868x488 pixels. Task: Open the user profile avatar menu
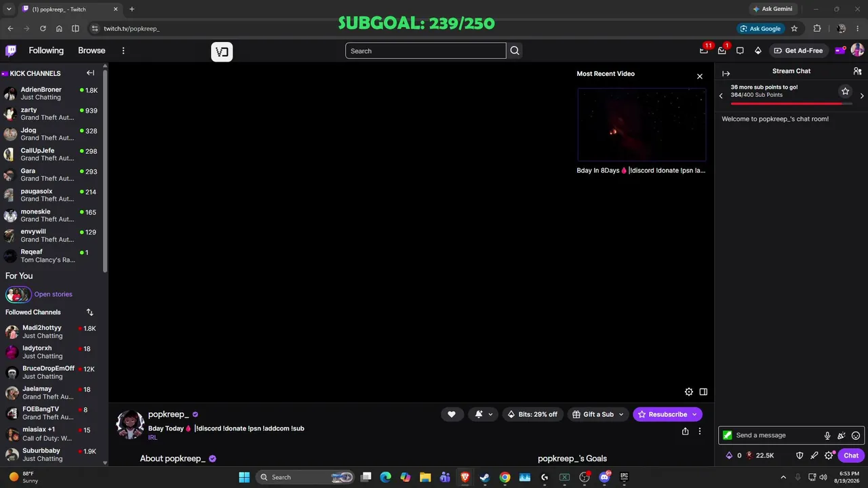click(857, 50)
